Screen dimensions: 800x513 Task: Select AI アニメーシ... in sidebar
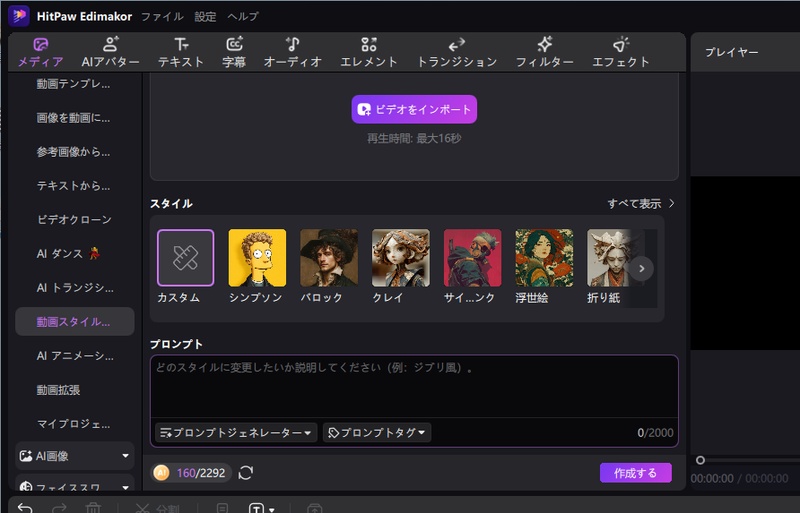point(74,356)
